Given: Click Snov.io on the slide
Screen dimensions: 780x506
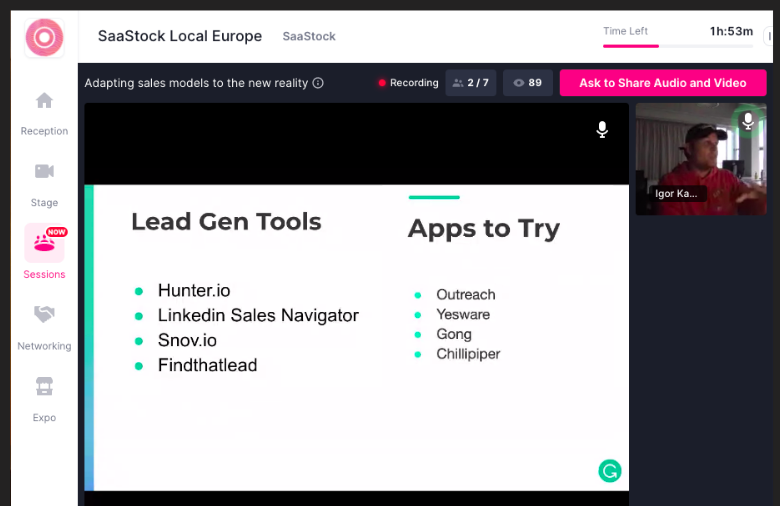Looking at the screenshot, I should [x=187, y=340].
